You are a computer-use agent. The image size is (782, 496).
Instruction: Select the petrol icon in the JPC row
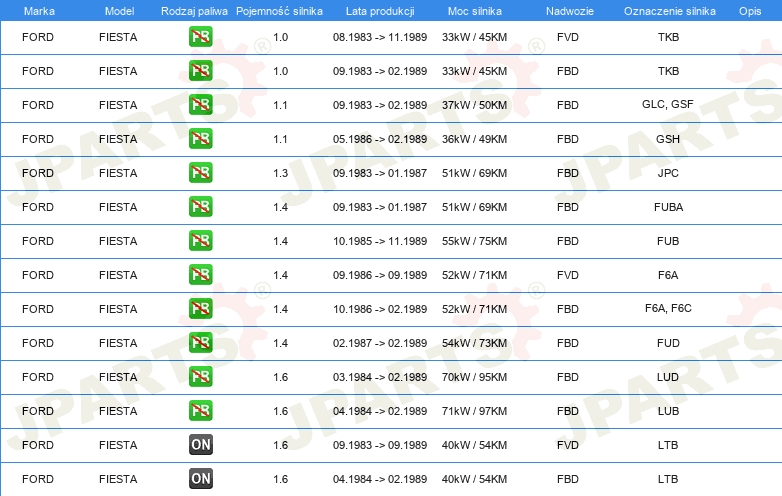[200, 173]
